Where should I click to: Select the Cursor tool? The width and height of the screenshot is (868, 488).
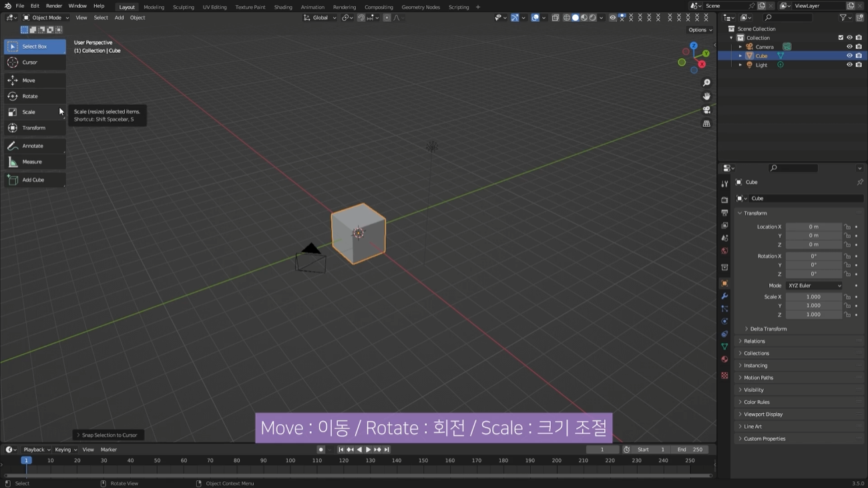tap(35, 62)
